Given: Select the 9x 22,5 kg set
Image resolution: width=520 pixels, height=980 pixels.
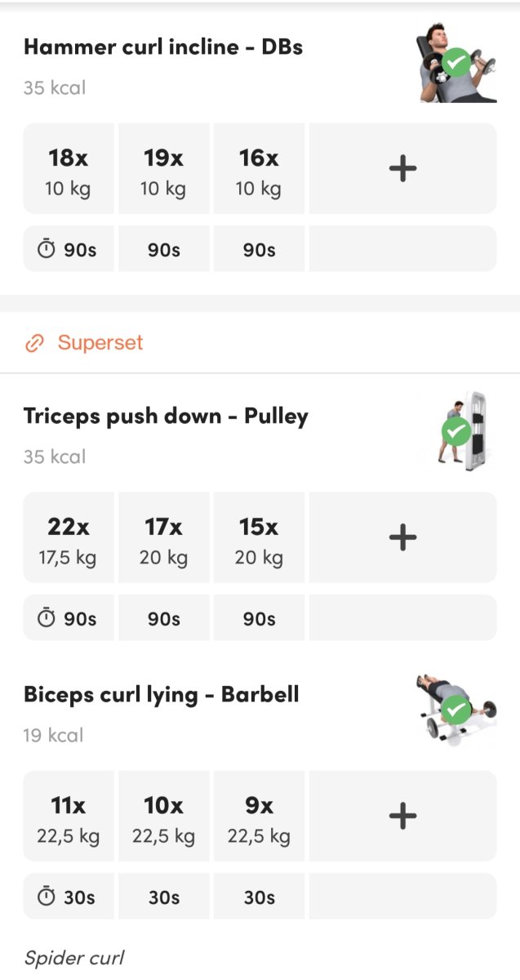Looking at the screenshot, I should click(259, 817).
